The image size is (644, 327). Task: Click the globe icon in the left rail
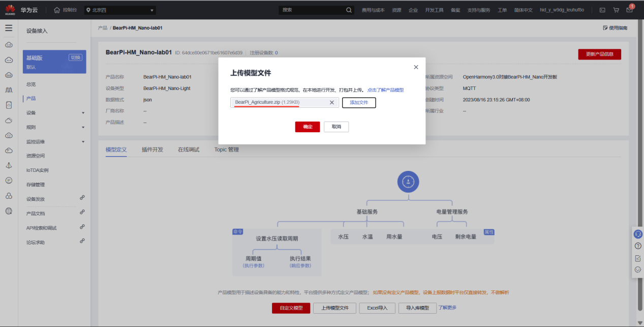(9, 211)
